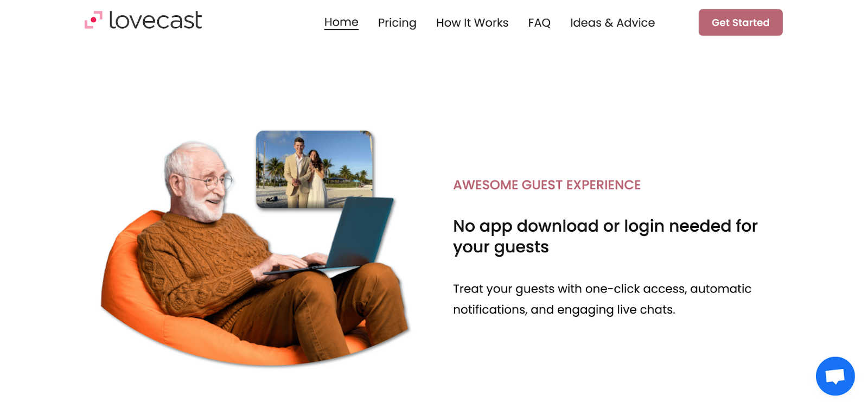Open the Pricing page
Image resolution: width=868 pixels, height=402 pixels.
point(397,23)
